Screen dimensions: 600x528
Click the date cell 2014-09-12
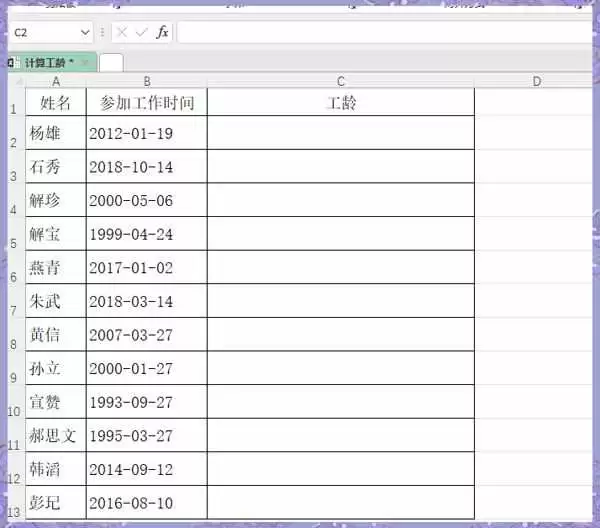147,469
